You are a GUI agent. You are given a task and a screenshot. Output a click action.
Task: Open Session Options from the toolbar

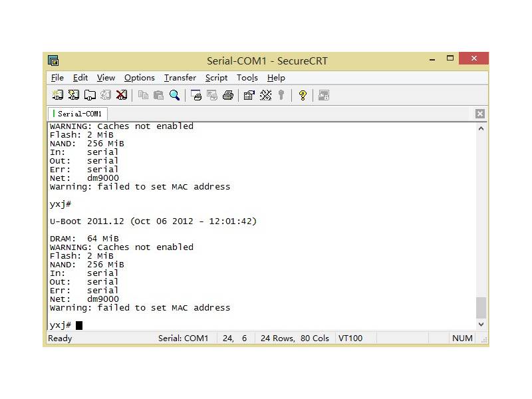click(249, 95)
